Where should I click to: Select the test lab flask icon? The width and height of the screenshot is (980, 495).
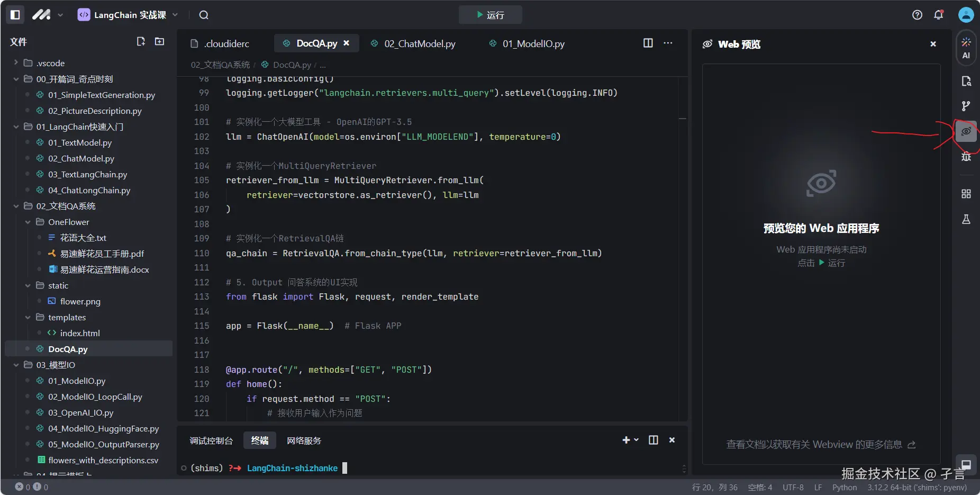click(x=966, y=219)
